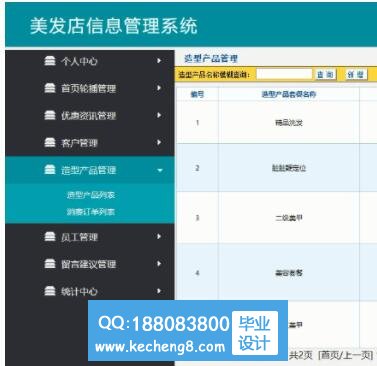The width and height of the screenshot is (377, 366).
Task: Open the 消费订单列表 submenu item
Action: click(91, 212)
